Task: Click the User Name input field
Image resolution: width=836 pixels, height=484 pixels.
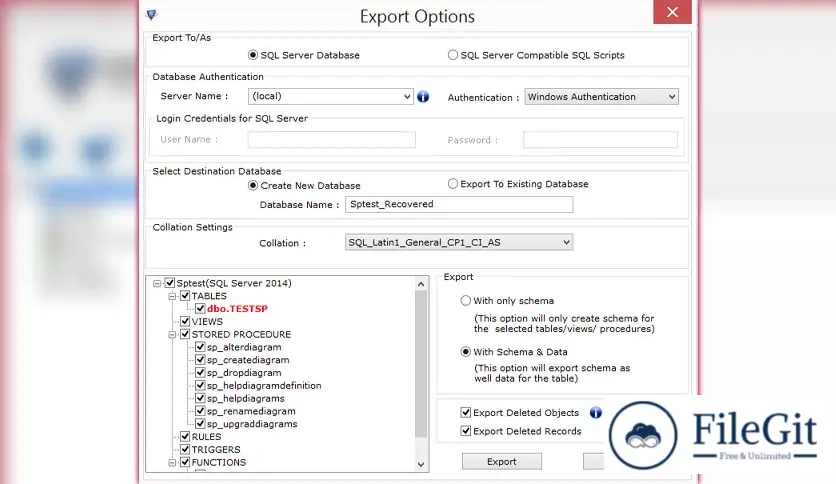Action: click(x=332, y=140)
